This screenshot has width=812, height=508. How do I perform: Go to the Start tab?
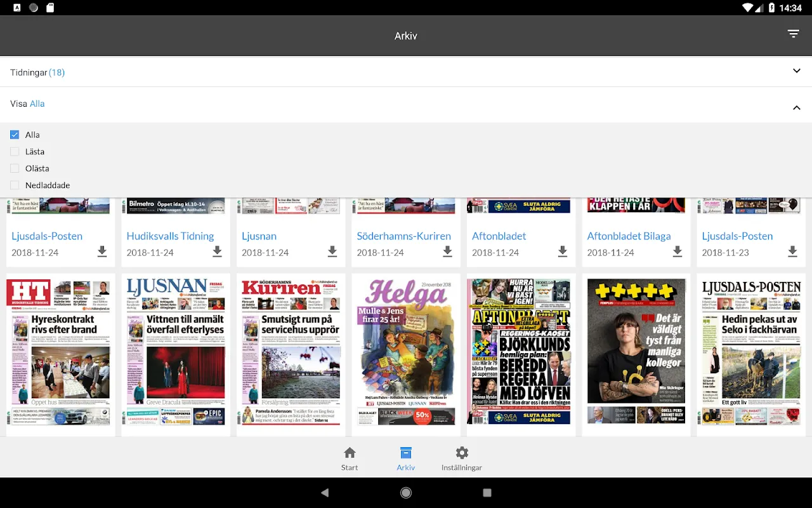(x=350, y=458)
